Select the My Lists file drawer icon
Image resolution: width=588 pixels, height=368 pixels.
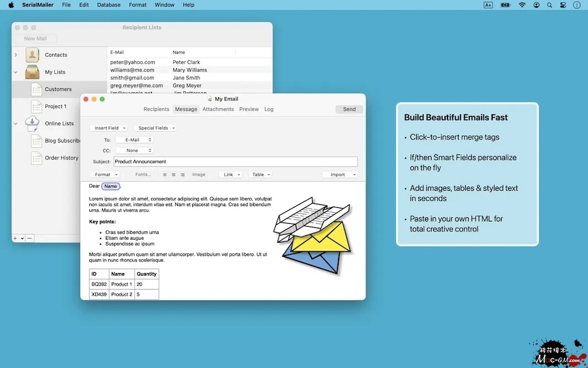coord(32,72)
